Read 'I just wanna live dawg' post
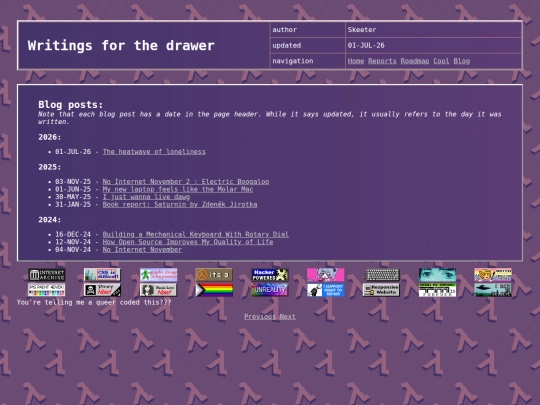The height and width of the screenshot is (405, 540). pyautogui.click(x=146, y=197)
